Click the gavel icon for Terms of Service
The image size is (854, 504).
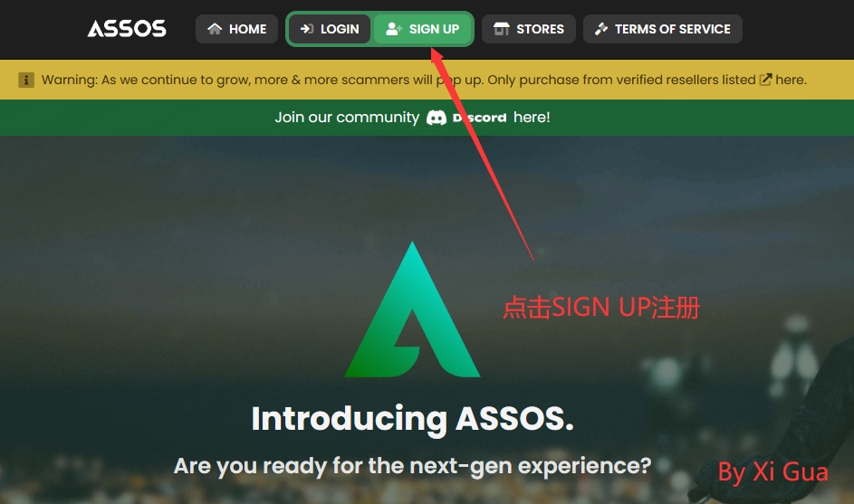pos(601,29)
